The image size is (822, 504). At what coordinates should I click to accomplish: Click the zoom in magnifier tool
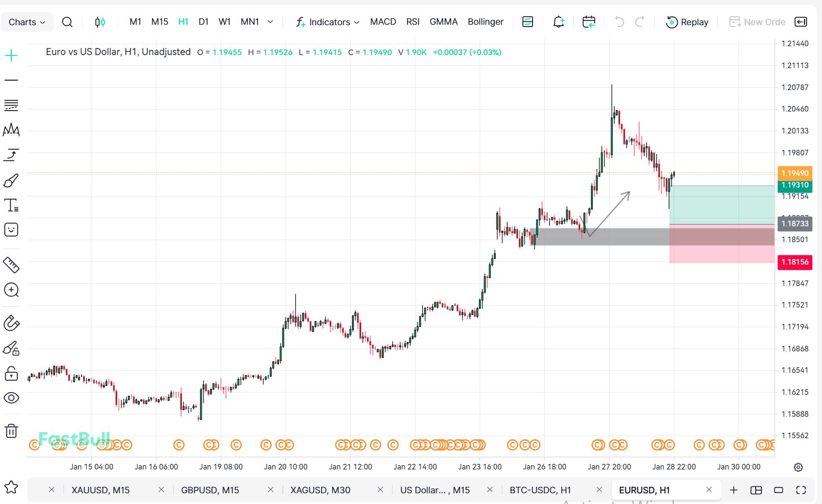[x=11, y=290]
